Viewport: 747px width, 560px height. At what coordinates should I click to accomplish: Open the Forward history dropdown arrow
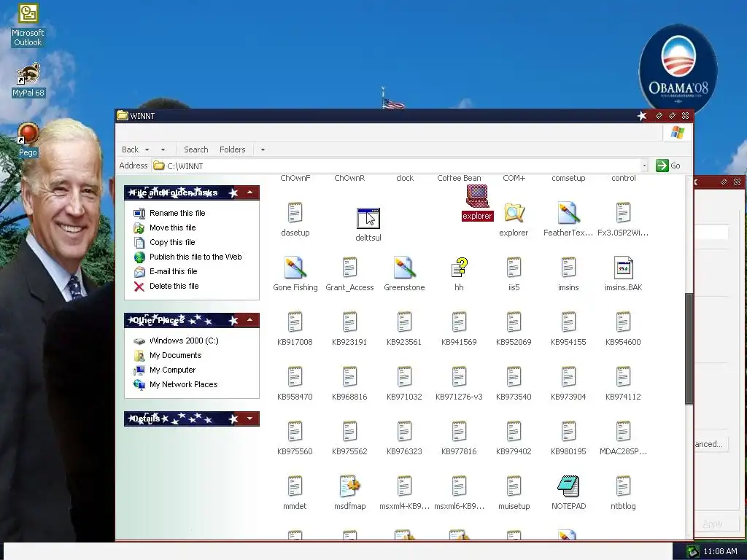coord(163,149)
